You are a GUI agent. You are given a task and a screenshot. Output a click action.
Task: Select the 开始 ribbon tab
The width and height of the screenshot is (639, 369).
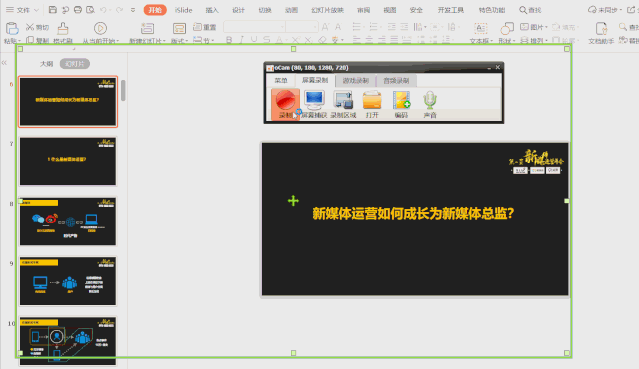(x=155, y=10)
